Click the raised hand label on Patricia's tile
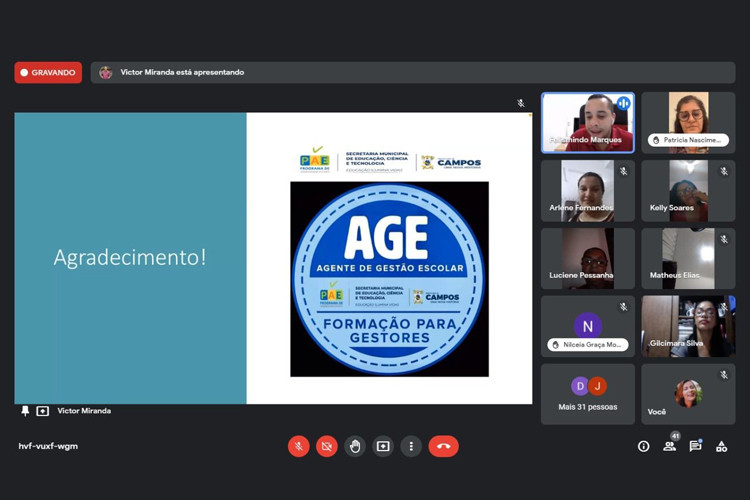The height and width of the screenshot is (500, 750). click(x=688, y=140)
